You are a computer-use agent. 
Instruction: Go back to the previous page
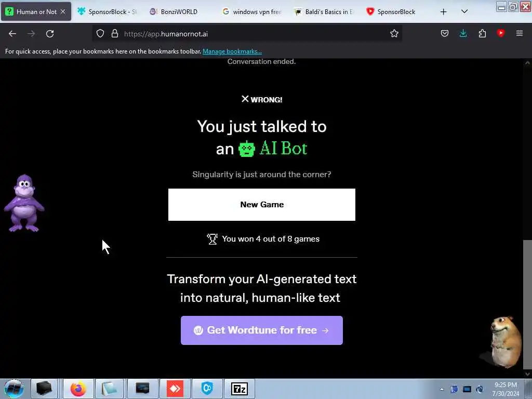pyautogui.click(x=12, y=34)
